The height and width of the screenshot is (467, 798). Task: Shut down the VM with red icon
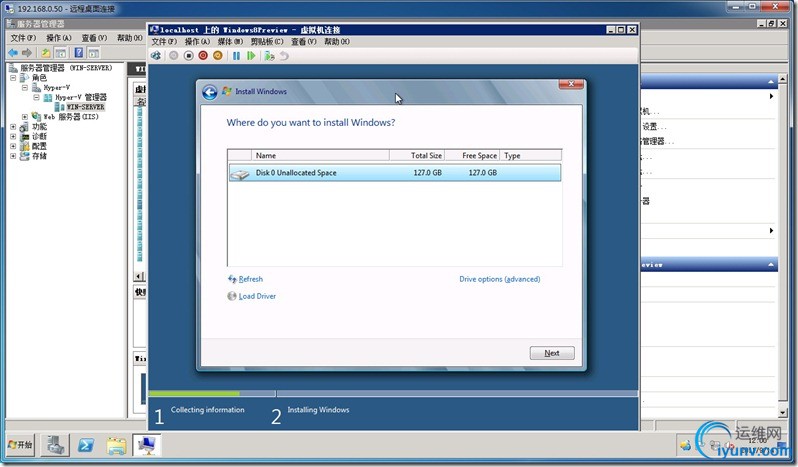[203, 55]
